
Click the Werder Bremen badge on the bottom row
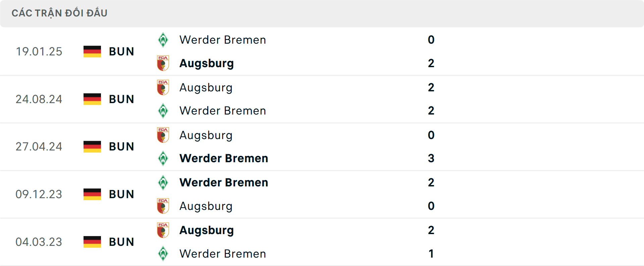[163, 254]
